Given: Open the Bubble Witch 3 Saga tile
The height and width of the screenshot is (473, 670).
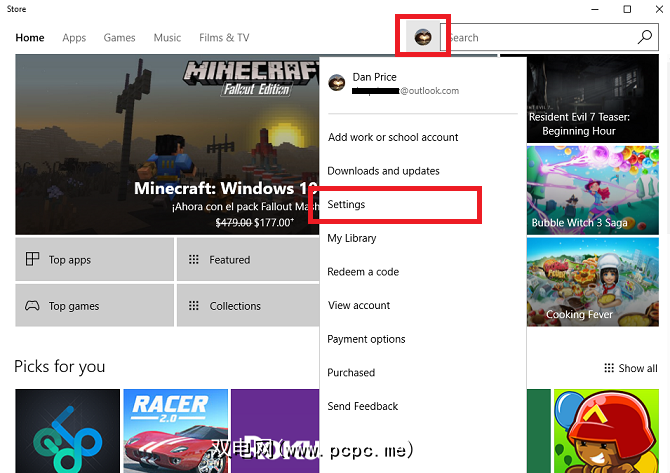Looking at the screenshot, I should (x=593, y=190).
